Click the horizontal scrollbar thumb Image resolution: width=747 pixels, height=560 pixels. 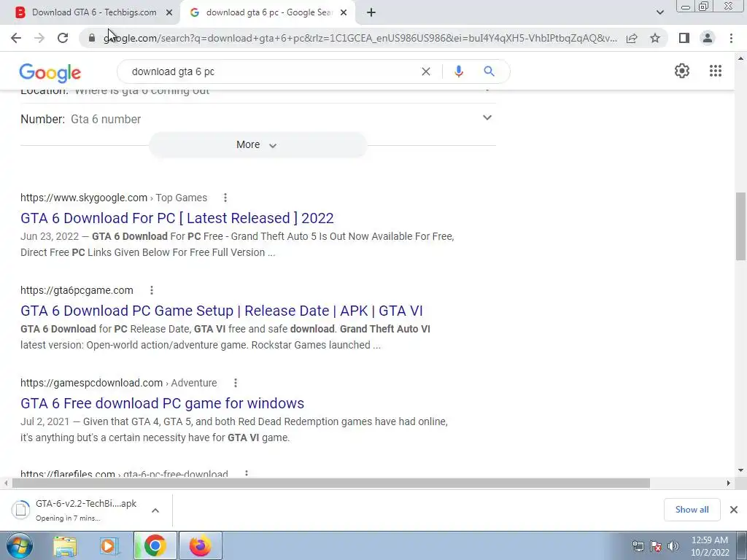tap(331, 483)
